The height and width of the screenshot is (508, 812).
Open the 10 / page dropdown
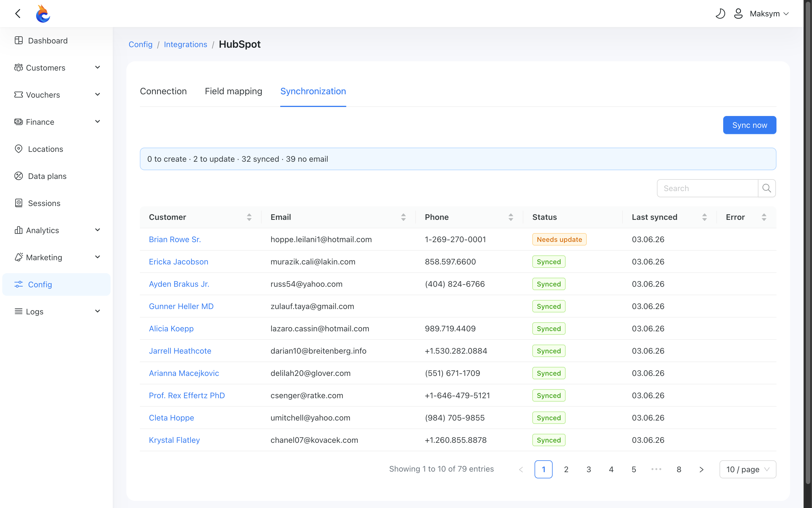pos(748,469)
